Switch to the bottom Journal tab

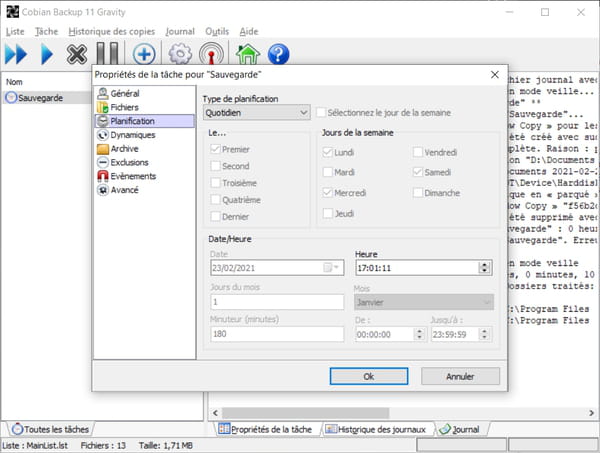pyautogui.click(x=460, y=429)
